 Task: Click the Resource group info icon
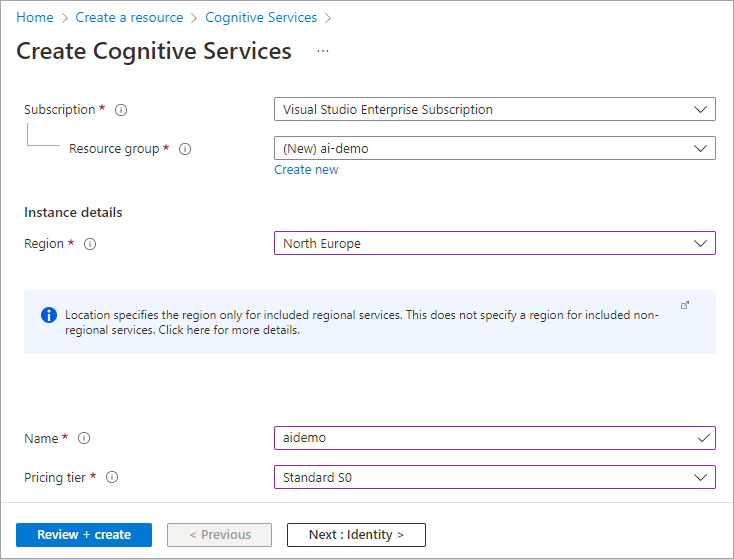(185, 149)
